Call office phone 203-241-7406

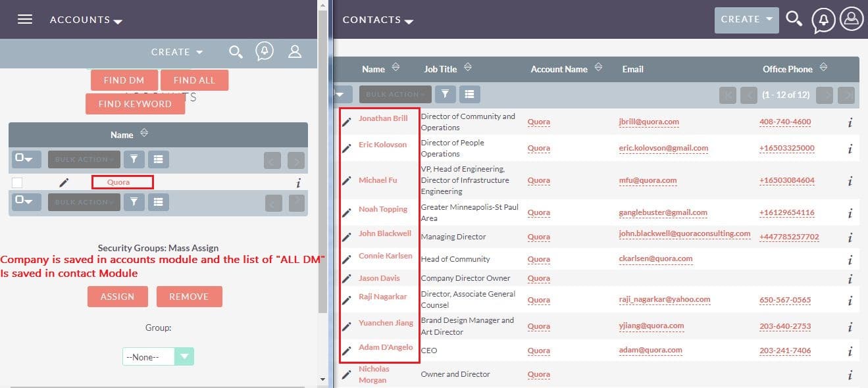(785, 351)
